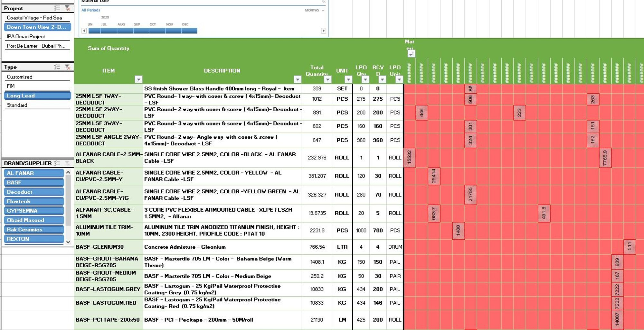Open the MONTHS time-level dropdown
The width and height of the screenshot is (644, 330).
(x=314, y=10)
